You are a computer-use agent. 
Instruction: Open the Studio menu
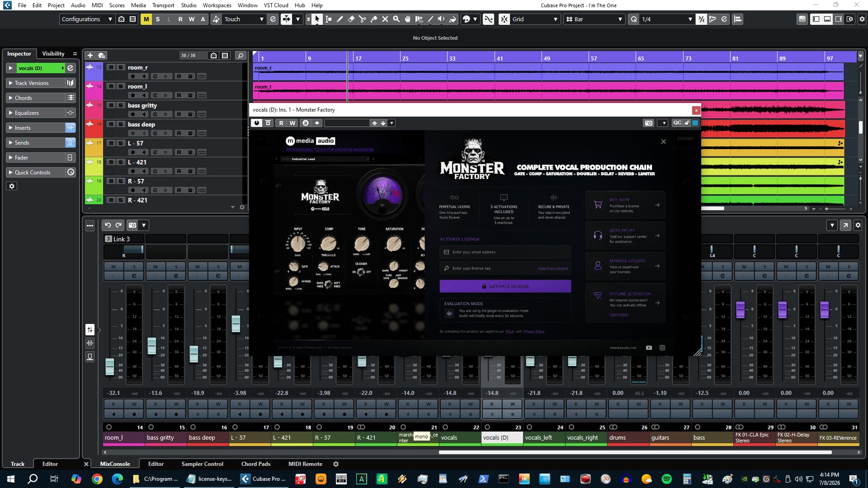pyautogui.click(x=189, y=5)
